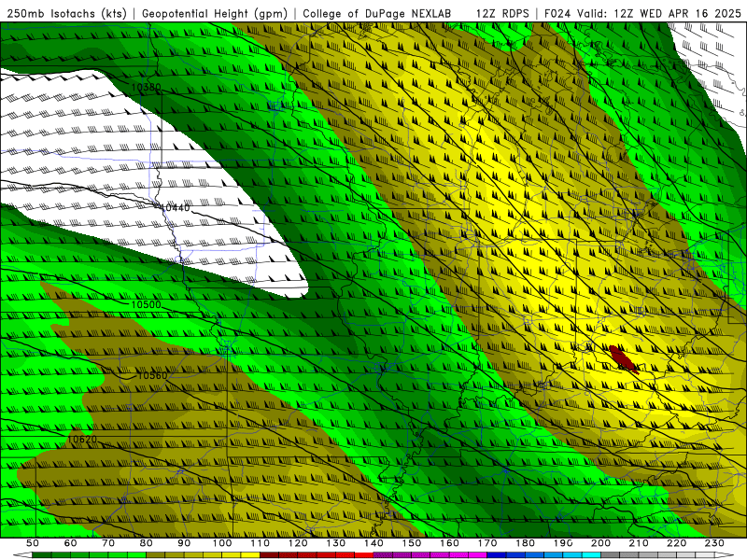Click the 80 value on color scale
Screen dimensions: 747x560
point(147,543)
